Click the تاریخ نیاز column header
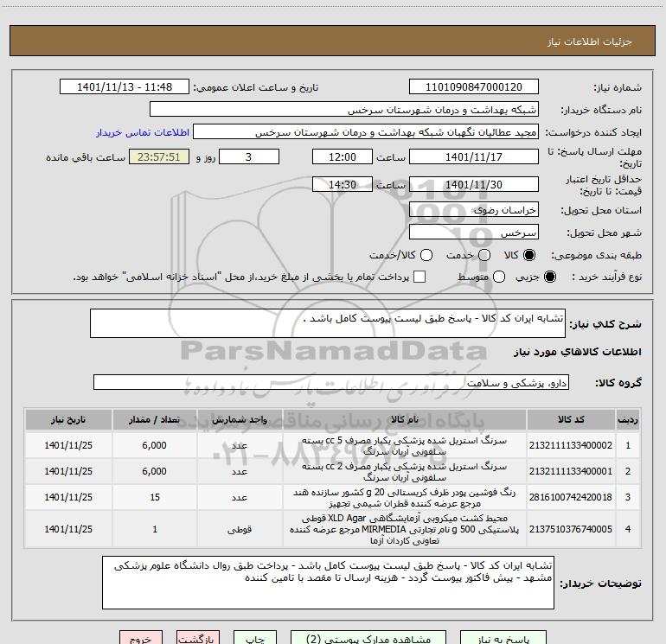 click(x=68, y=419)
